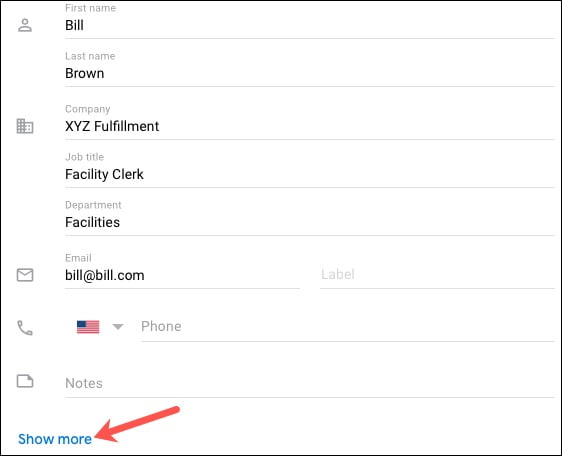Click the Notes field
Viewport: 562px width, 456px height.
(x=310, y=383)
